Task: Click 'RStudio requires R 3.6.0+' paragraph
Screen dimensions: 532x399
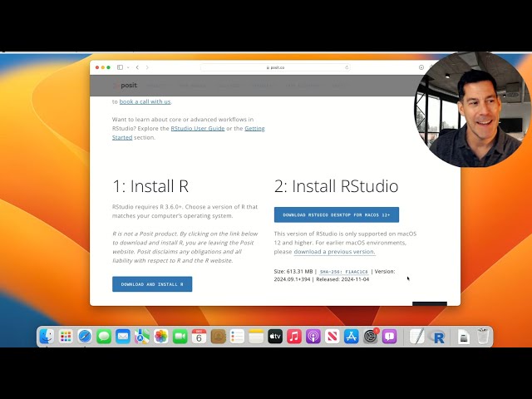Action: [185, 211]
